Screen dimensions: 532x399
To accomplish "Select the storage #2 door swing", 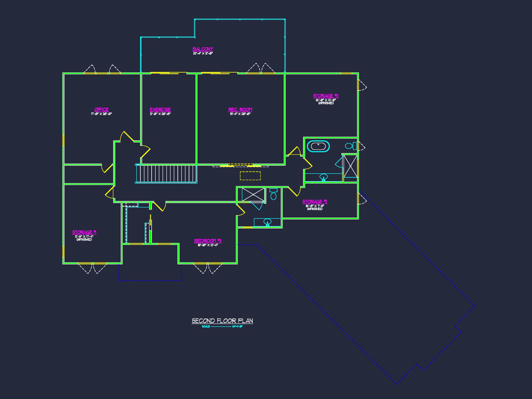I will pyautogui.click(x=294, y=191).
